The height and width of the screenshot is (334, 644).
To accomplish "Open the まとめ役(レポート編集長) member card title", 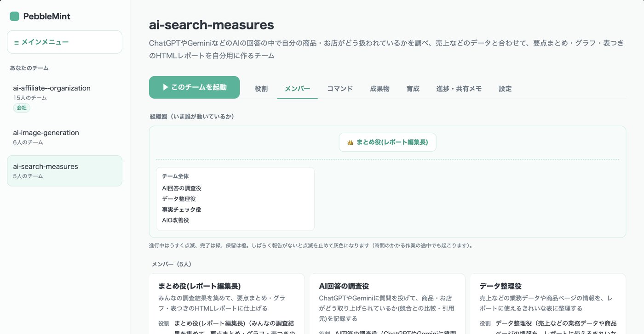I will pos(200,286).
